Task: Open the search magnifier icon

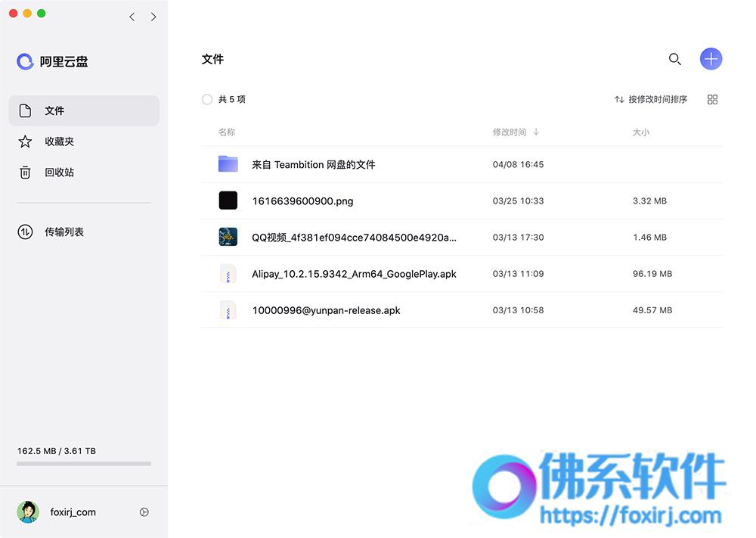Action: click(674, 59)
